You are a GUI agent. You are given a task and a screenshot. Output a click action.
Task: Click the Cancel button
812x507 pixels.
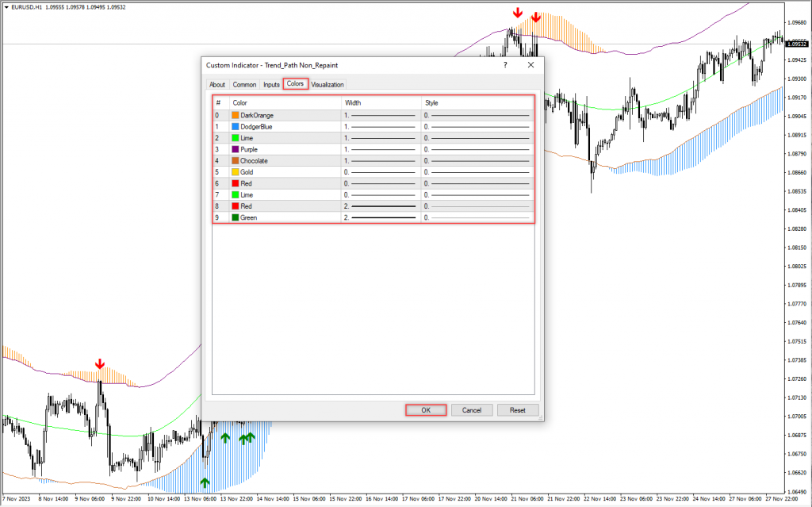472,410
